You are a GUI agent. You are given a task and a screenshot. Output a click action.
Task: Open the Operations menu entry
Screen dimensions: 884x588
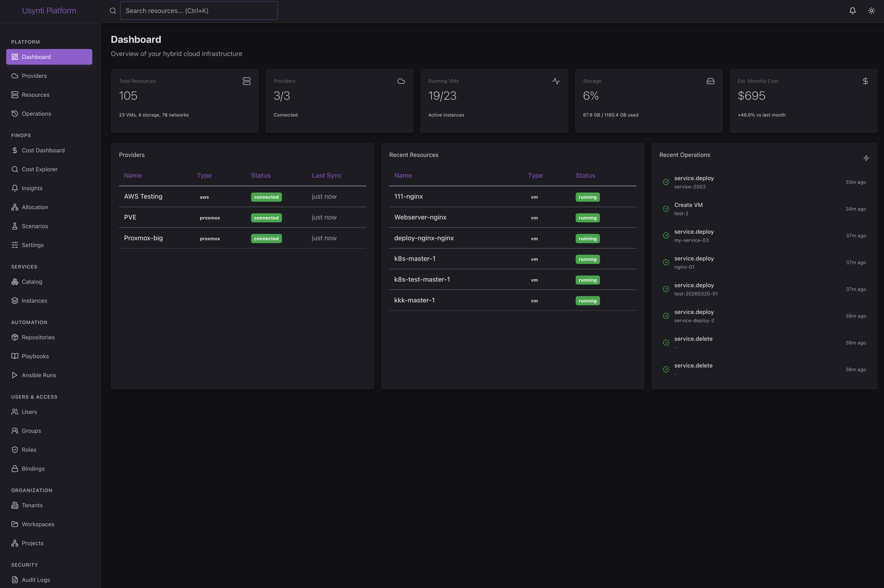tap(36, 113)
